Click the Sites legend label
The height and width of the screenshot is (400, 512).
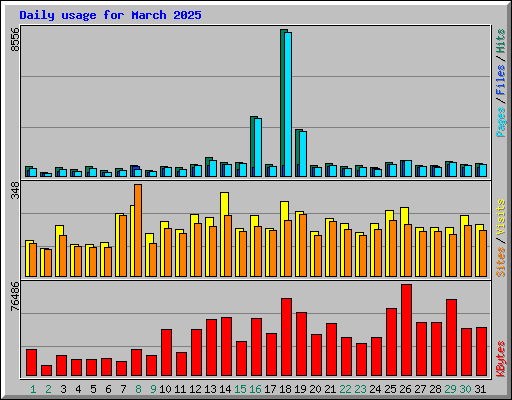click(501, 262)
